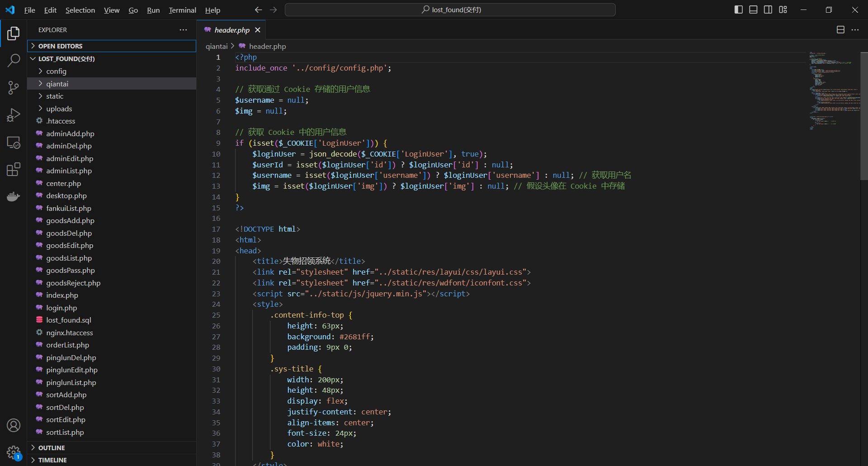Open the Terminal menu
This screenshot has width=868, height=466.
[182, 10]
